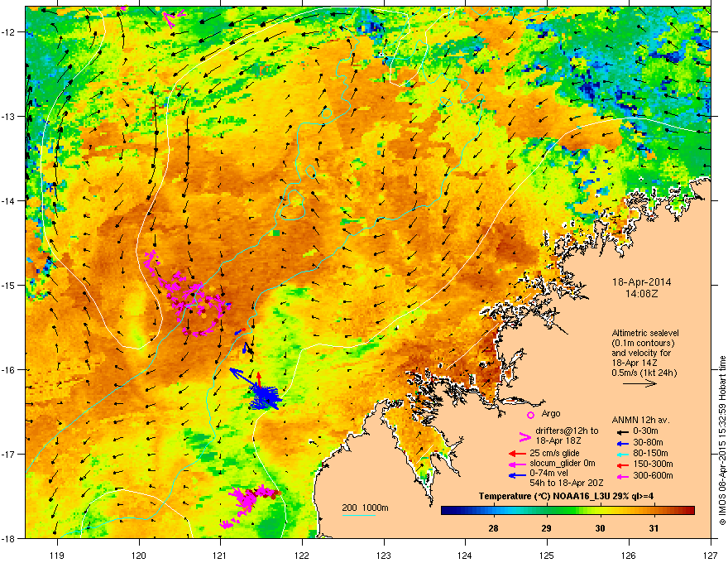Click the 'Argo' legend label
Viewport: 728px width, 563px height.
click(x=551, y=413)
